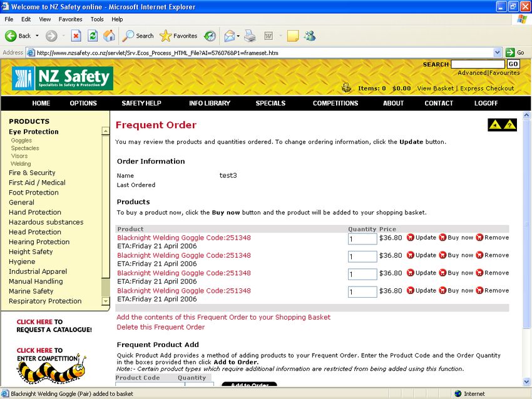Click the History toolbar icon
Screen dimensions: 532x399
210,36
